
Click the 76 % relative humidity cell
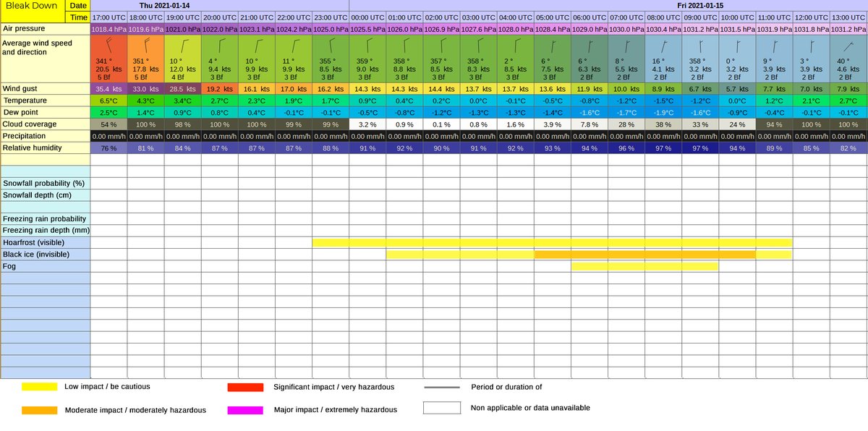110,148
